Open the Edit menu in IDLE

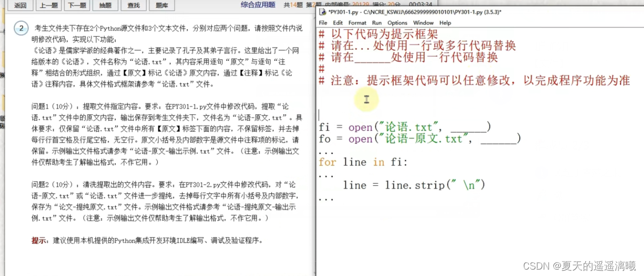coord(338,23)
